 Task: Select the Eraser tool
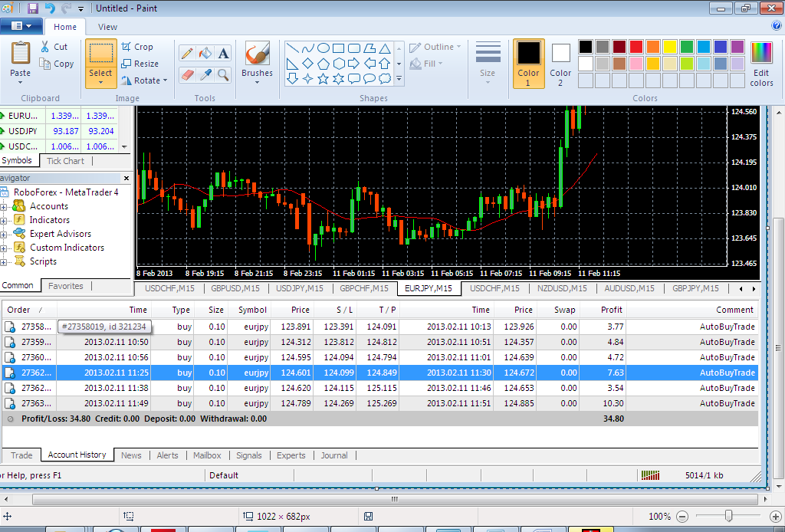tap(187, 75)
